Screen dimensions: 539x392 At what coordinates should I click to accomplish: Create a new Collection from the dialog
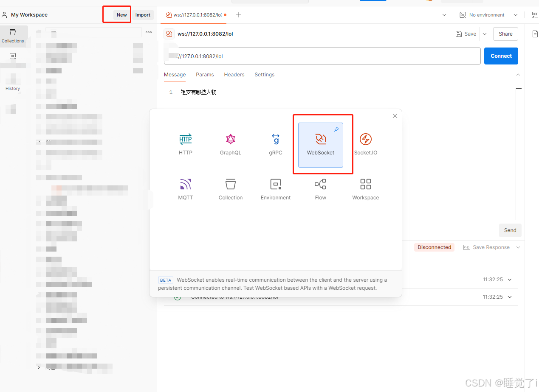tap(231, 189)
